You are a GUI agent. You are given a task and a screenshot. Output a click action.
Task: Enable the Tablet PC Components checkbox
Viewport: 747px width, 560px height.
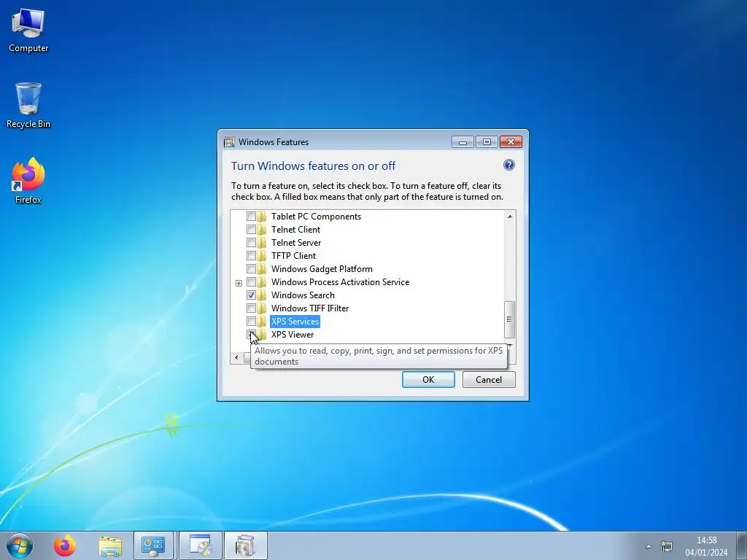click(251, 216)
